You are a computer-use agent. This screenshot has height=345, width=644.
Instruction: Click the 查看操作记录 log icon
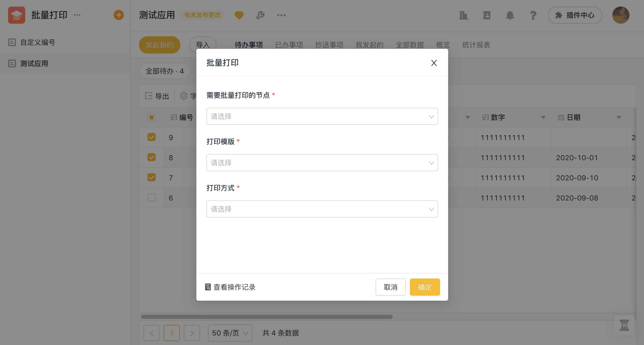tap(208, 287)
